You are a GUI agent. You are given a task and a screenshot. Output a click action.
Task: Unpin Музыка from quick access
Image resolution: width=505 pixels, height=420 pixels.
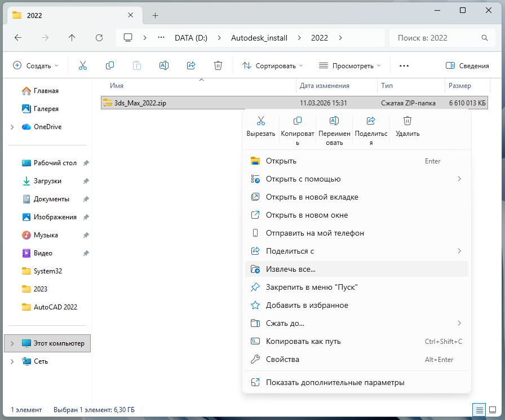tap(86, 235)
